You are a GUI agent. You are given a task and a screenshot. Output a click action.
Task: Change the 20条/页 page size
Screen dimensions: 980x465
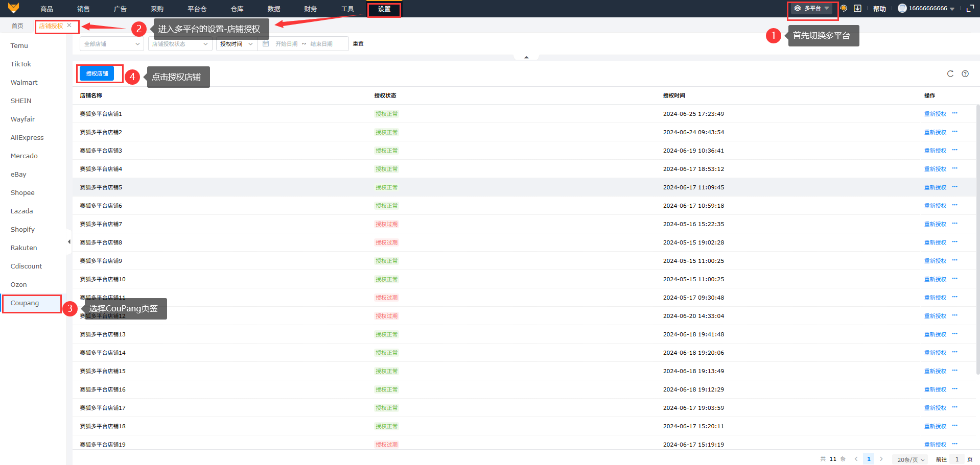coord(911,459)
